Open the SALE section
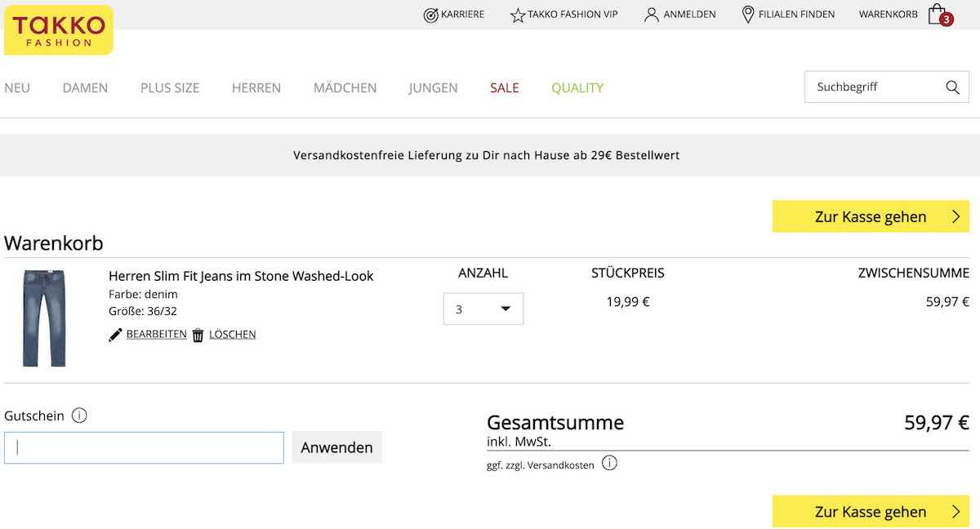The width and height of the screenshot is (980, 529). tap(504, 87)
